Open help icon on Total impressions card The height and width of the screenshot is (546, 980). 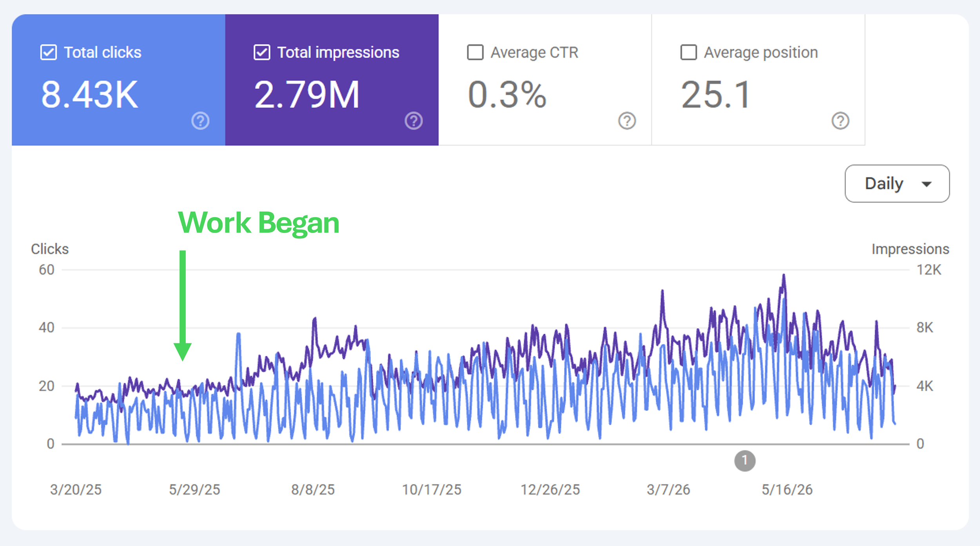pos(414,121)
